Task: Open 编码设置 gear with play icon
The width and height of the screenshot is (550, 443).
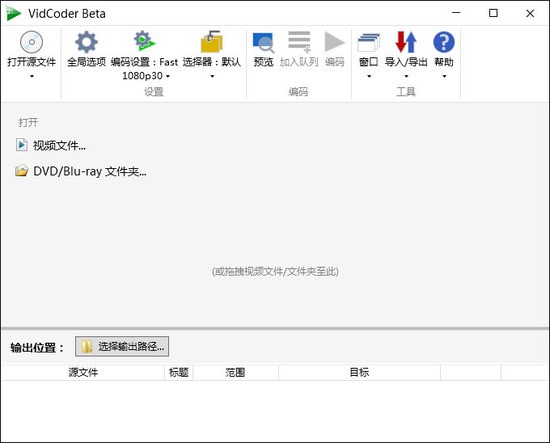Action: (x=144, y=41)
